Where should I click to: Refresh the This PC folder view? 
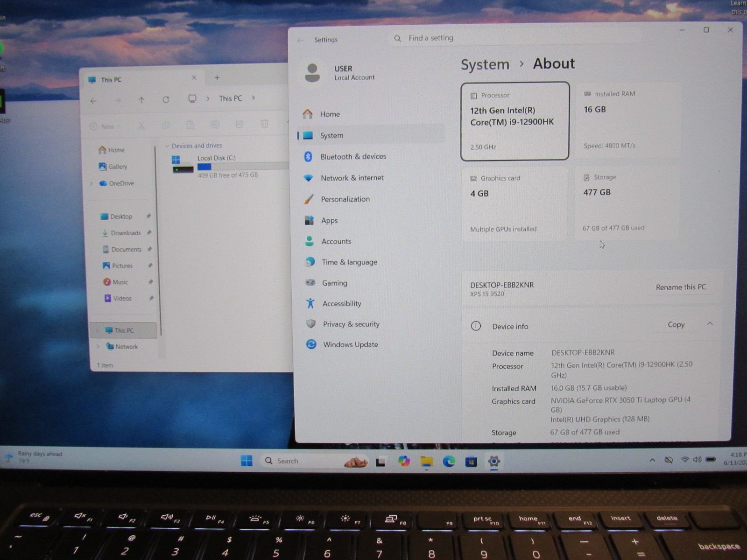click(166, 99)
